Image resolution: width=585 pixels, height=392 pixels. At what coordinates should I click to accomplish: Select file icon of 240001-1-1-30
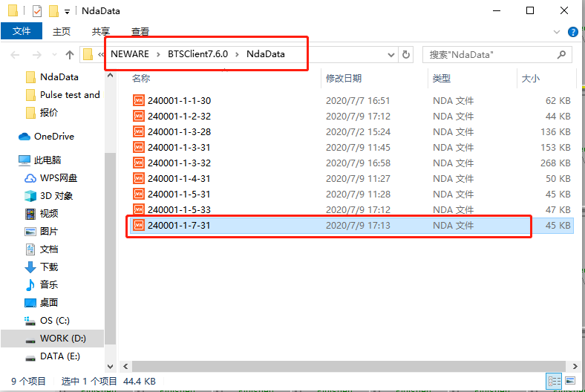pos(139,100)
